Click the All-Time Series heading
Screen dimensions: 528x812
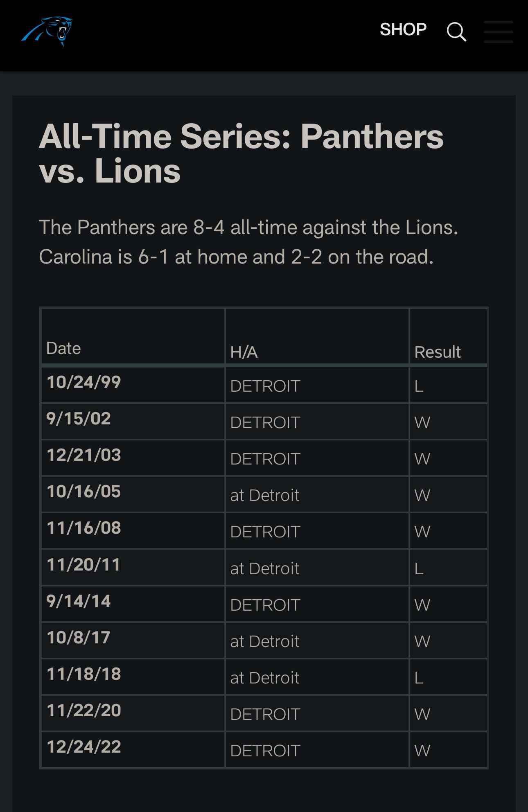[x=241, y=153]
